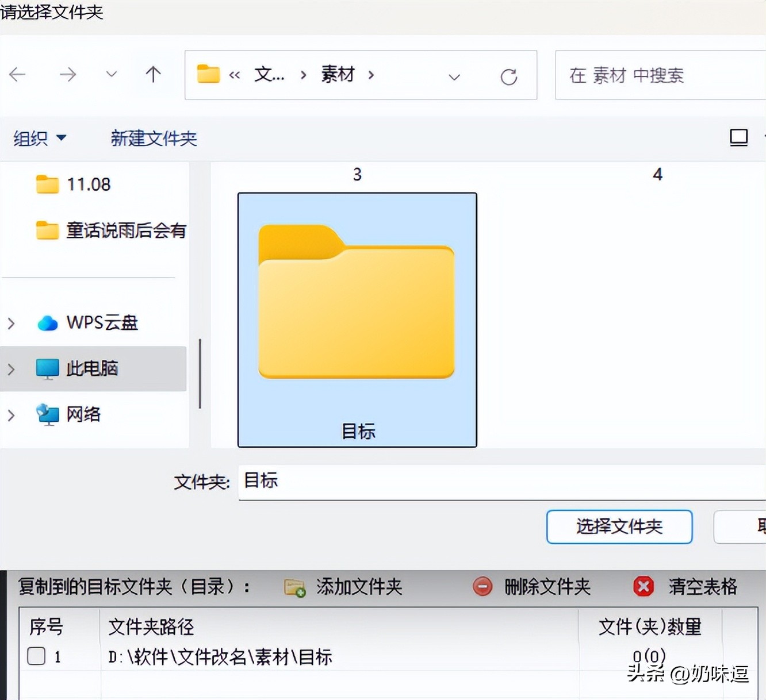Click the 文件夹 name input field

502,482
